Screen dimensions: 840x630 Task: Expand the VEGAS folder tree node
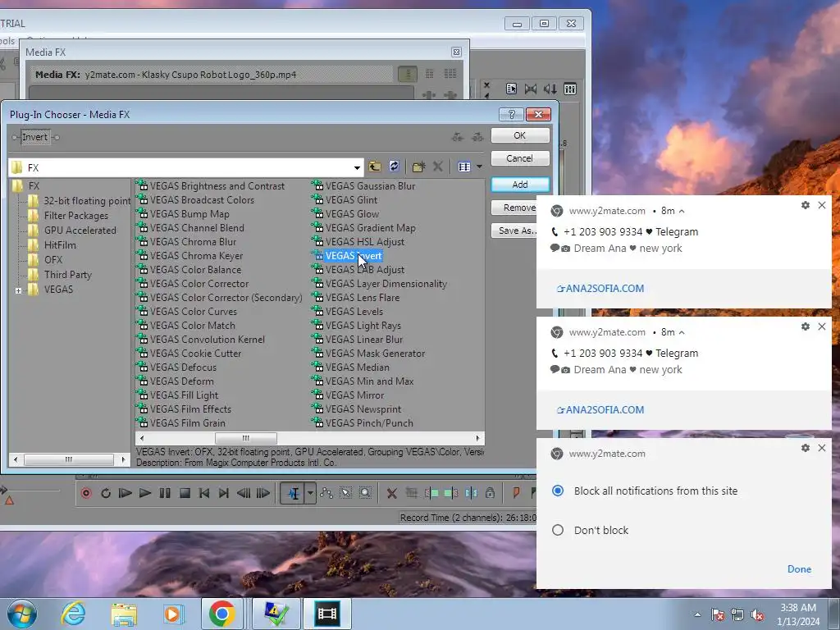point(18,290)
